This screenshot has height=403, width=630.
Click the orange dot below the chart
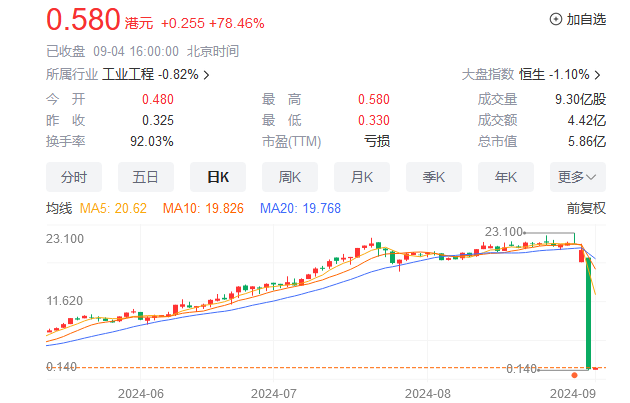(x=575, y=375)
